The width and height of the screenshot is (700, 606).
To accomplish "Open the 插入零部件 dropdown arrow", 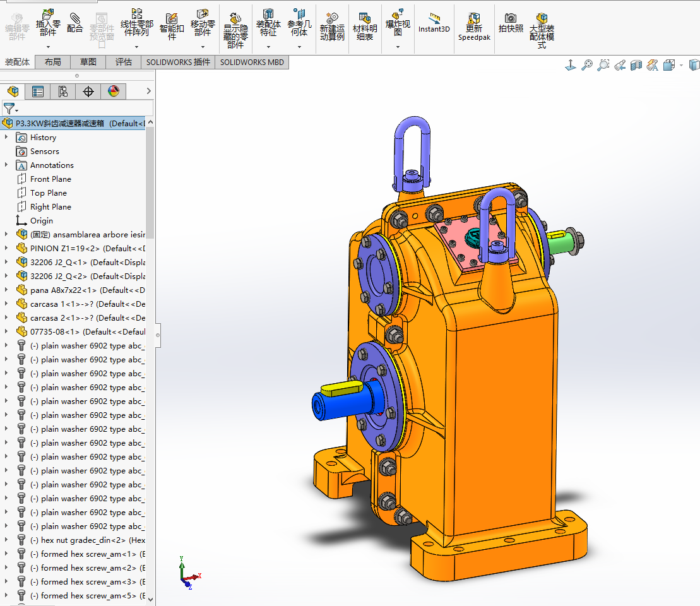I will (x=49, y=47).
